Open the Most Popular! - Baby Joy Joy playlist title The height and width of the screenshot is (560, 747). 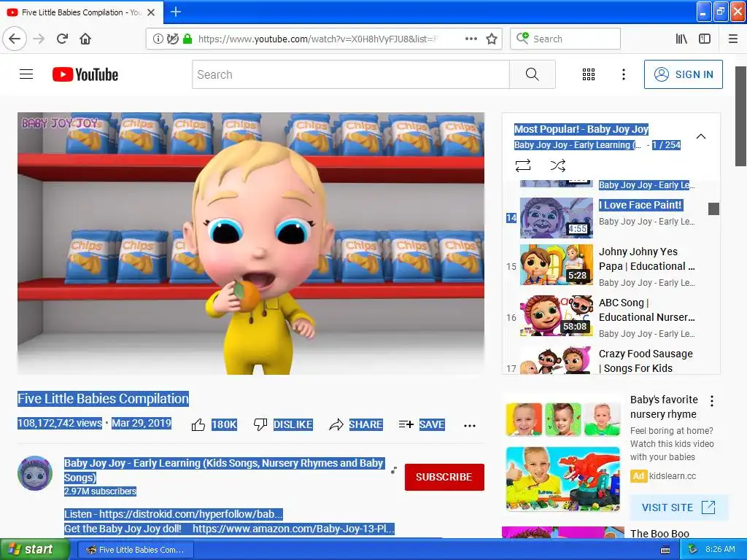581,129
